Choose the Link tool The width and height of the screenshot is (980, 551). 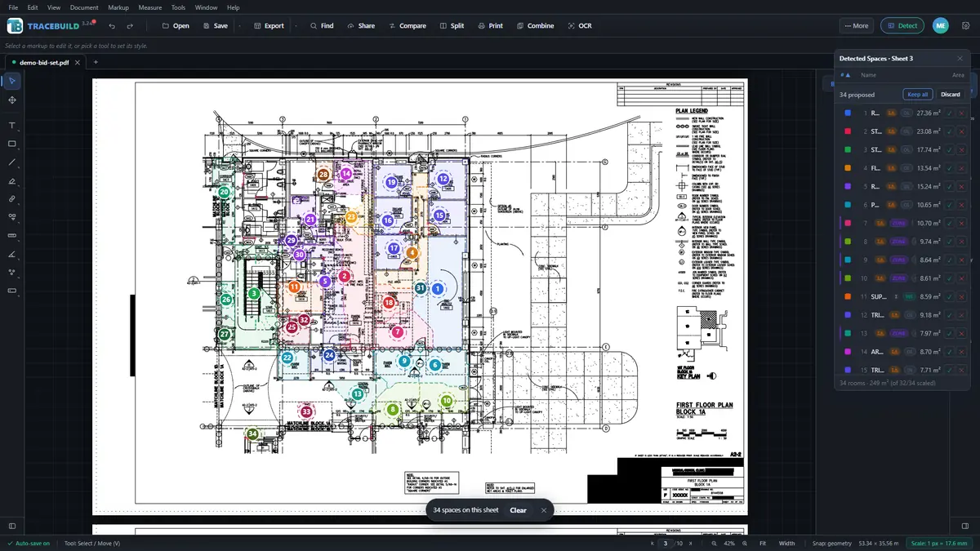coord(11,198)
